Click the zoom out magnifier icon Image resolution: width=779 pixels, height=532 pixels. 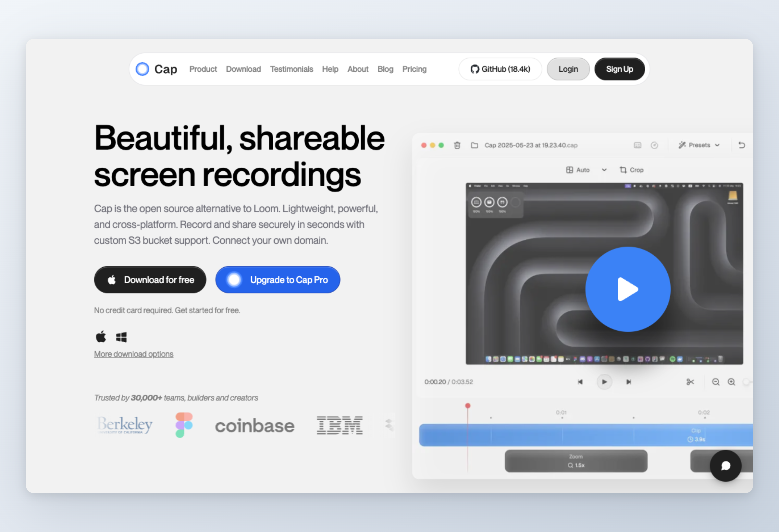pos(715,382)
